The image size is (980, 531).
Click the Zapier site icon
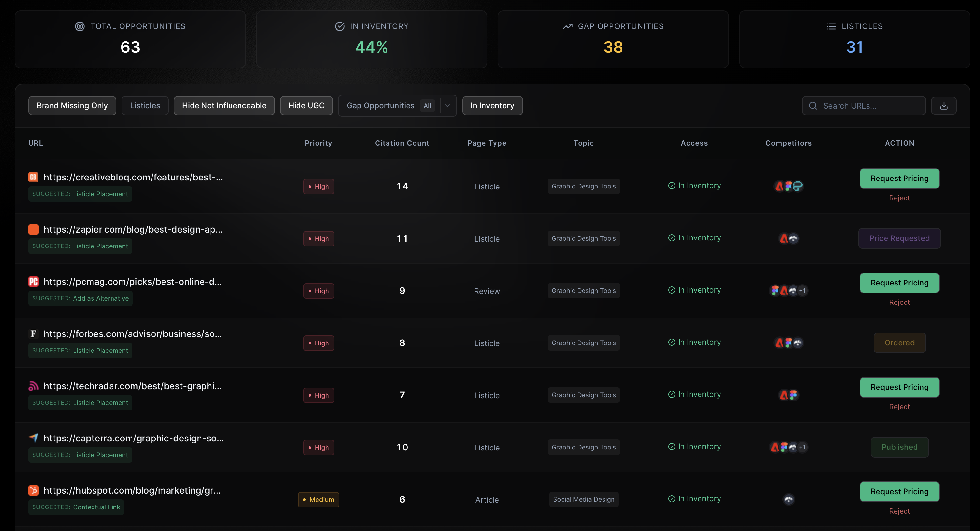[x=34, y=229]
